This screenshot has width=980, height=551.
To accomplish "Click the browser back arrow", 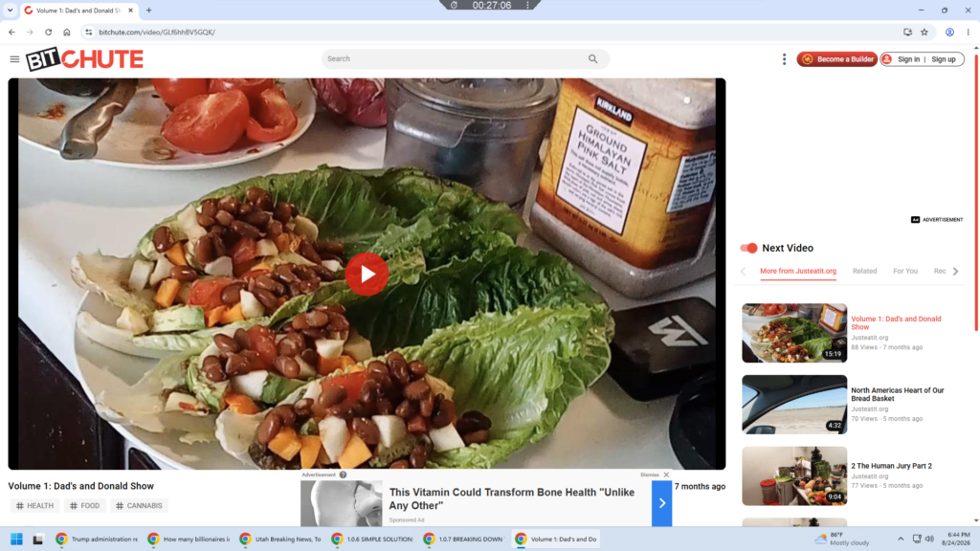I will (11, 32).
